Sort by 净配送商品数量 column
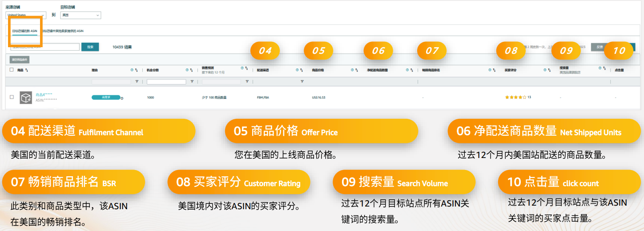This screenshot has width=644, height=231. [412, 70]
